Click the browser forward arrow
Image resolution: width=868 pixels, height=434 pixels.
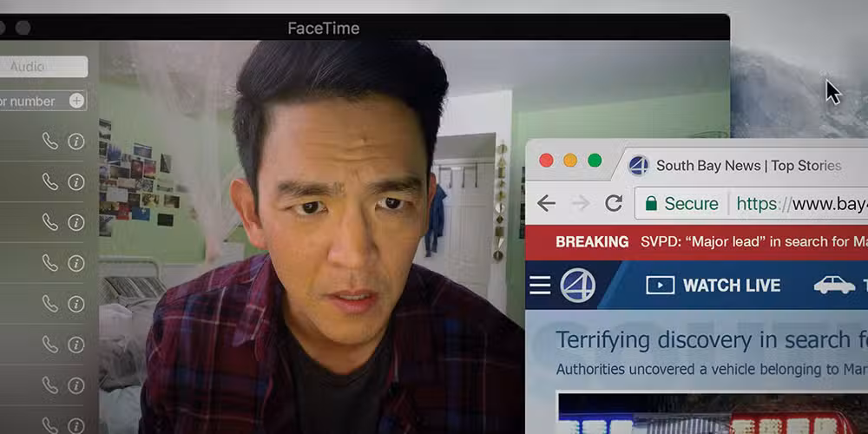(581, 204)
